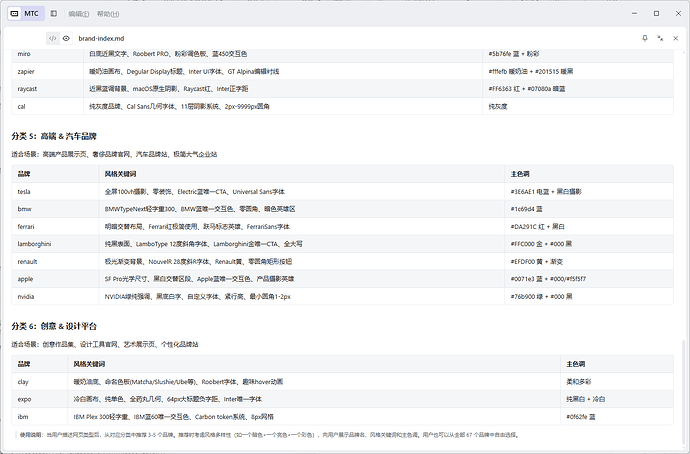Screen dimensions: 690x454
Task: Click the ferrari brand cell
Action: 55,227
